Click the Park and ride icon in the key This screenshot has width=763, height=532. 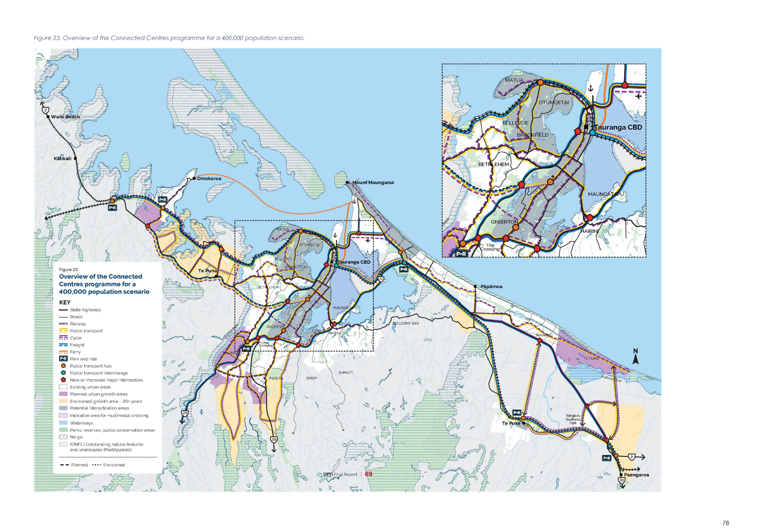pos(63,359)
